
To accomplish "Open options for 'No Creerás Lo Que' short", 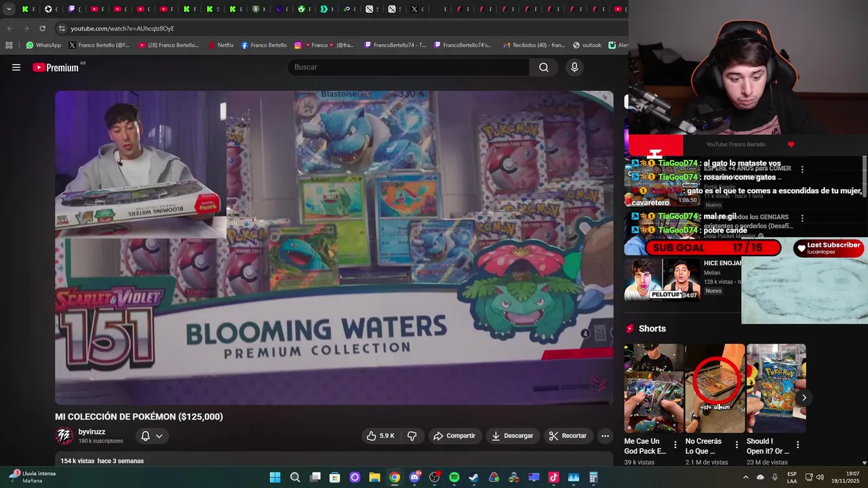I will pos(736,445).
